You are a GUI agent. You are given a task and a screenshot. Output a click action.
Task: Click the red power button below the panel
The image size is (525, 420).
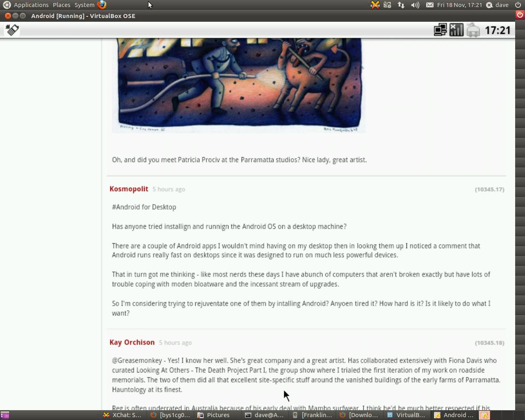520,14
